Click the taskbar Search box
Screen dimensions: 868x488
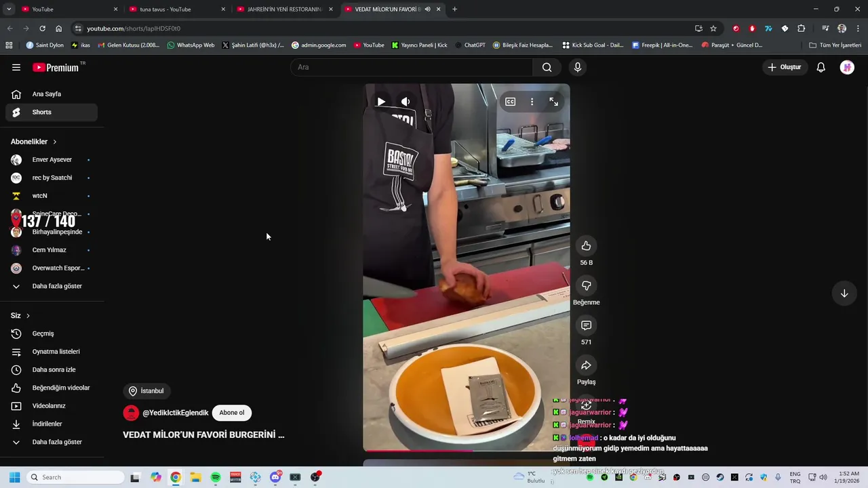click(75, 477)
